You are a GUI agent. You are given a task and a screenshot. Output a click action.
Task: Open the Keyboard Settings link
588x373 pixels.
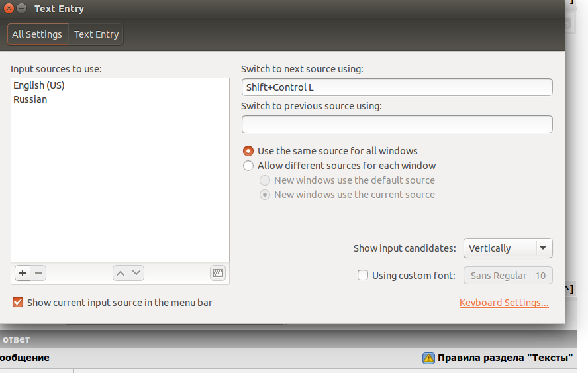504,303
